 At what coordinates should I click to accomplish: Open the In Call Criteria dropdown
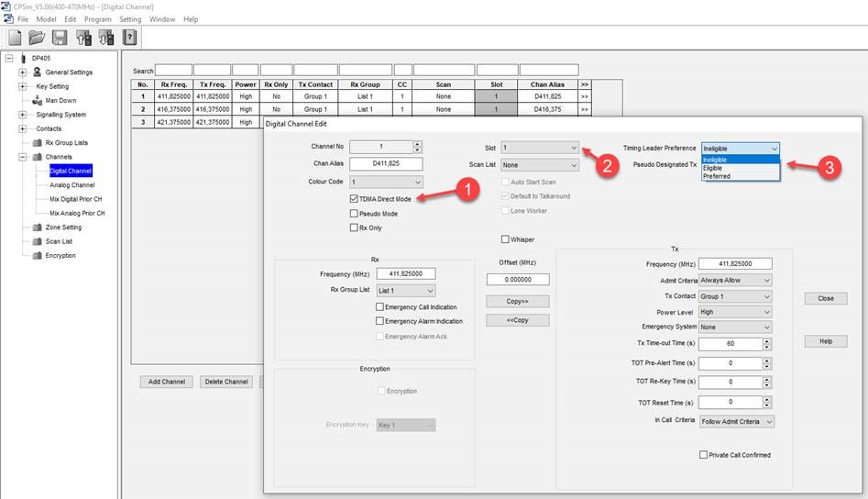(x=737, y=421)
